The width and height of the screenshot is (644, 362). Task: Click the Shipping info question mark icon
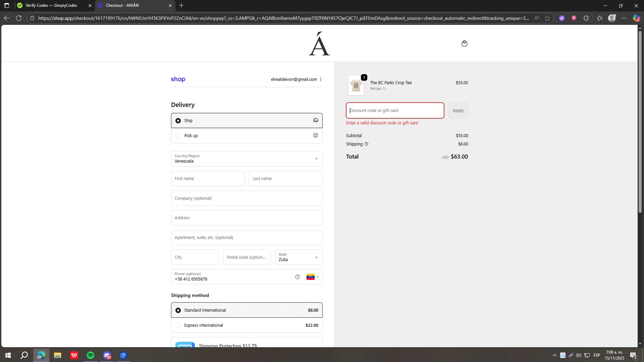coord(366,144)
